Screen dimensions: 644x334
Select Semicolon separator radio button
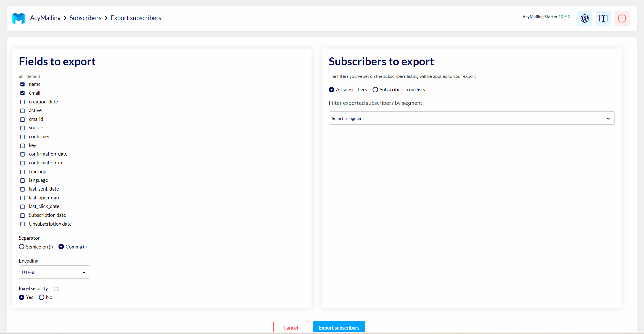[22, 247]
